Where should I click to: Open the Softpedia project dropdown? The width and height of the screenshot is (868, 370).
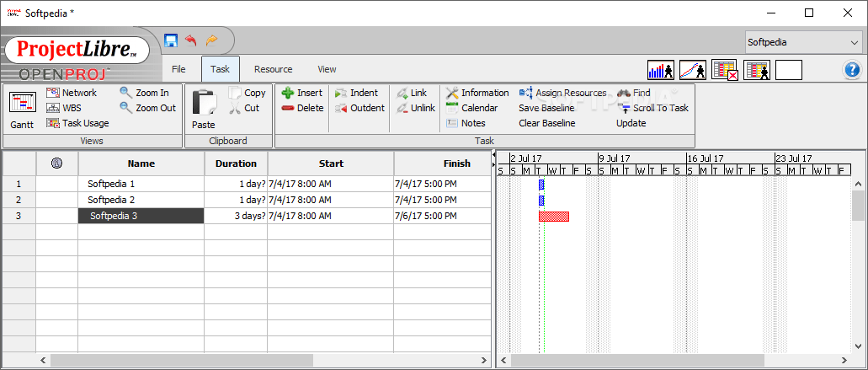(x=802, y=42)
